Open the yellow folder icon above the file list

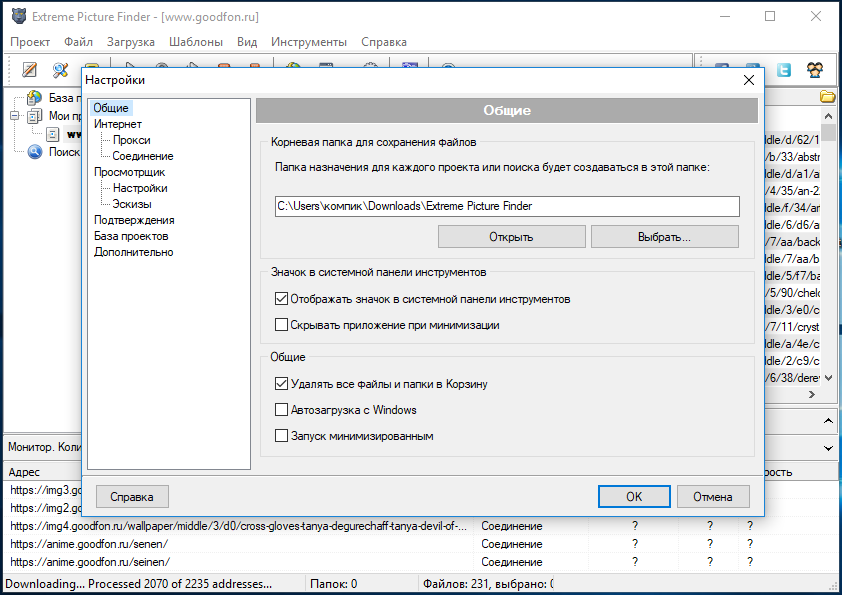(x=828, y=97)
